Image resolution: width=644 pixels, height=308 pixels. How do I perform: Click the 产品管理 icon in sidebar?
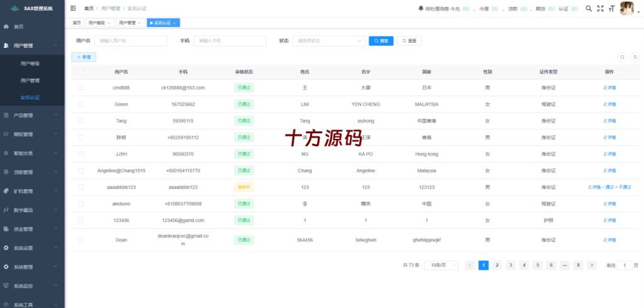tap(6, 116)
